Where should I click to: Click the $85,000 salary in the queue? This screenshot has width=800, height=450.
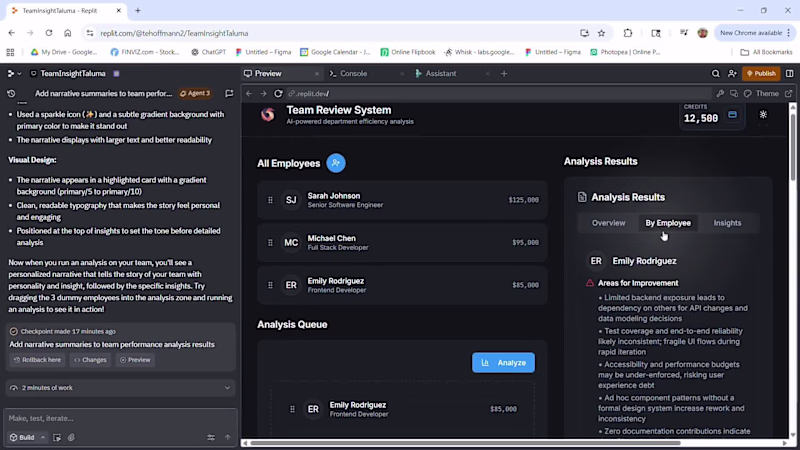coord(503,409)
